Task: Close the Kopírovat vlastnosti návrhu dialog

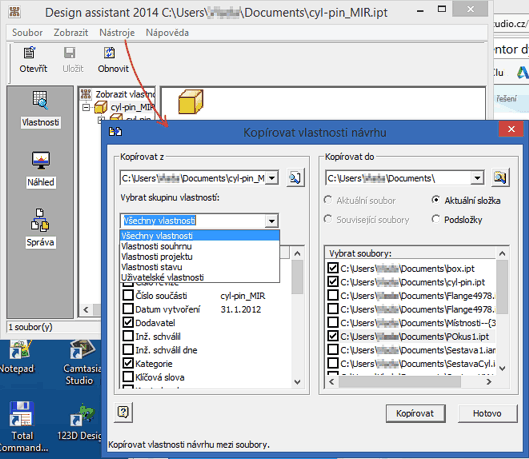Action: [511, 129]
